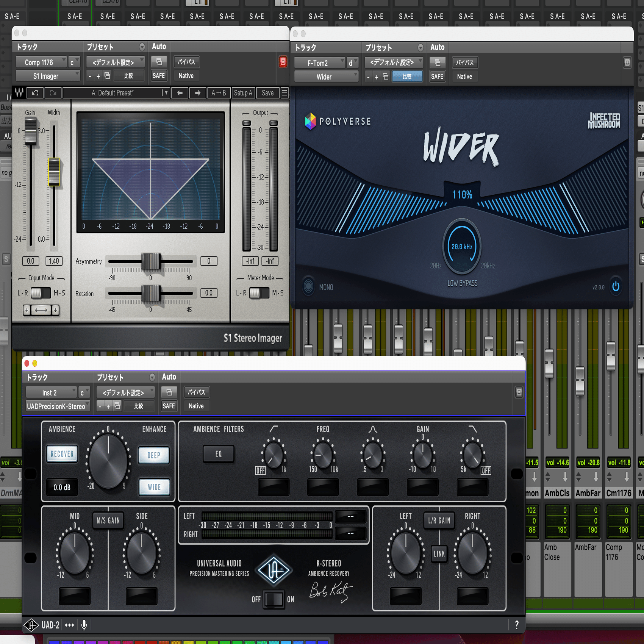Click the LINK button between L/R gain
The image size is (644, 644).
(x=439, y=554)
